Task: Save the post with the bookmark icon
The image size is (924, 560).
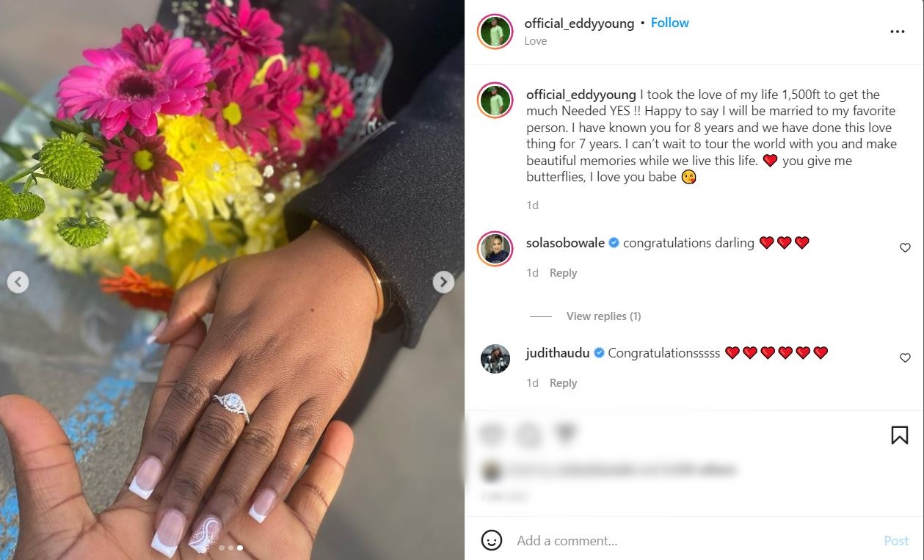Action: (899, 435)
